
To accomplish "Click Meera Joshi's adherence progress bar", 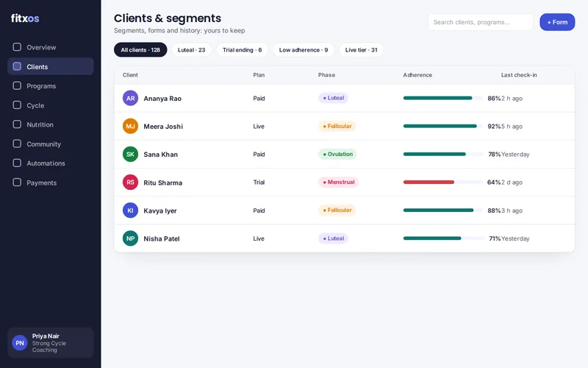I will click(x=443, y=126).
